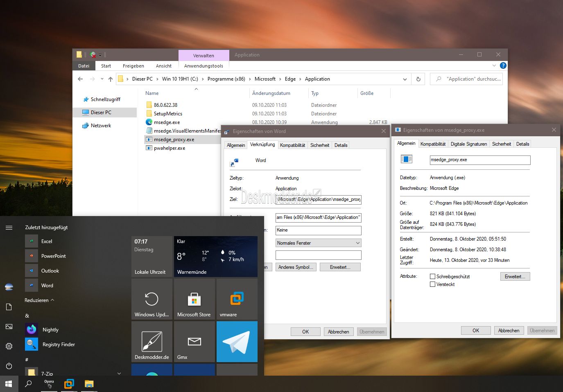Image resolution: width=563 pixels, height=392 pixels.
Task: Click the Ziel path input field
Action: pyautogui.click(x=319, y=200)
